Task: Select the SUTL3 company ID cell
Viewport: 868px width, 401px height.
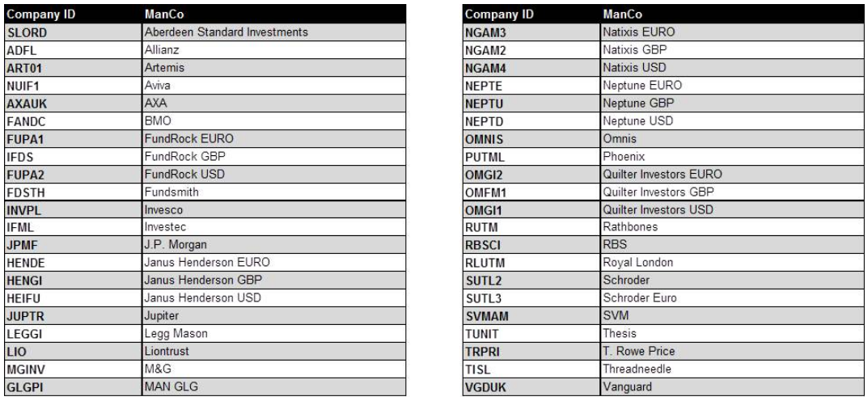Action: click(531, 298)
